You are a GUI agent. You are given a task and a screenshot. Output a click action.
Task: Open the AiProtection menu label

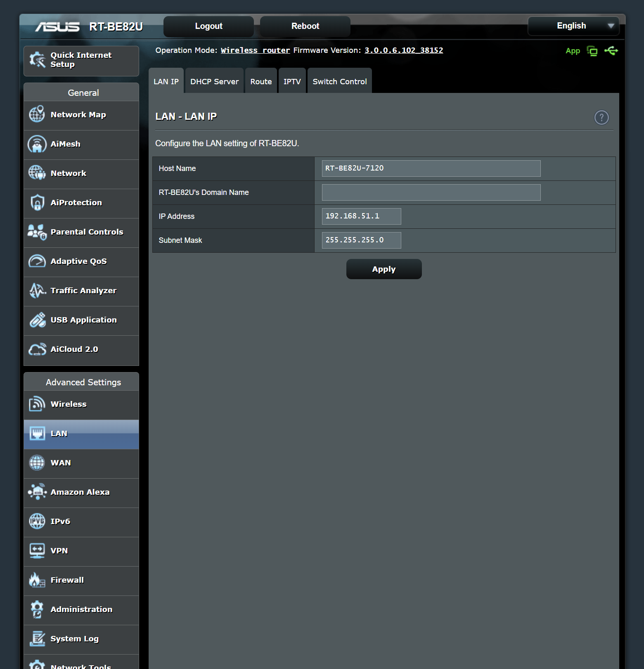pos(76,202)
